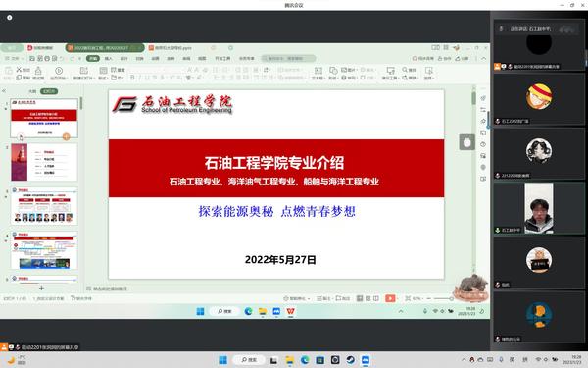Select the second slide thumbnail

point(44,162)
